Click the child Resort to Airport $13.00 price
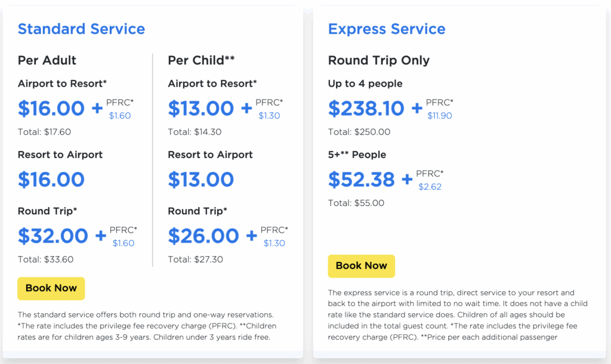 [x=200, y=180]
